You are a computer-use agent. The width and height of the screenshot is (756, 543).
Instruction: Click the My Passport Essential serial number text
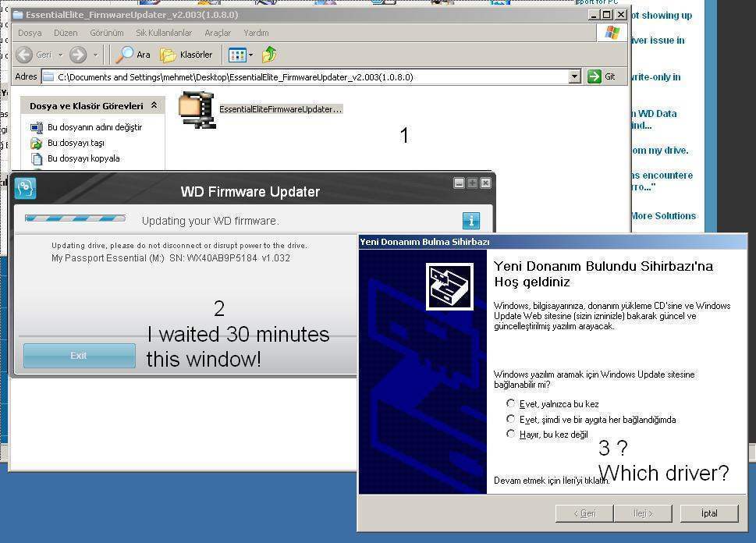[x=171, y=258]
